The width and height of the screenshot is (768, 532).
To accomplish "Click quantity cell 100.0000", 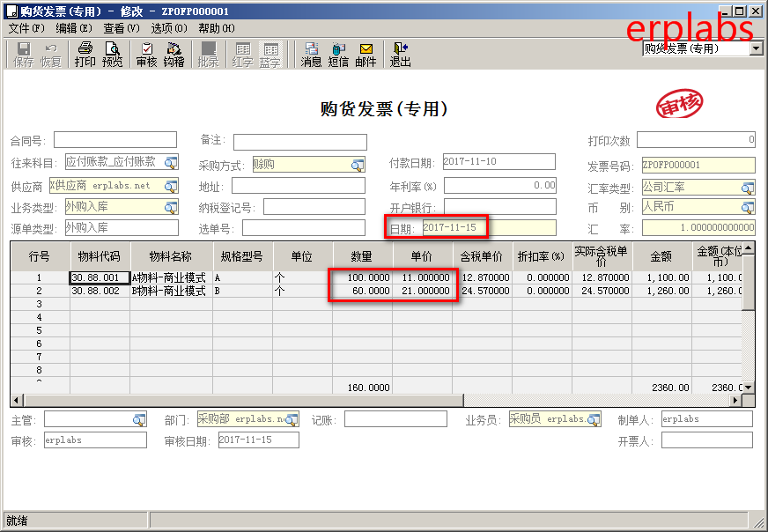I will point(363,277).
